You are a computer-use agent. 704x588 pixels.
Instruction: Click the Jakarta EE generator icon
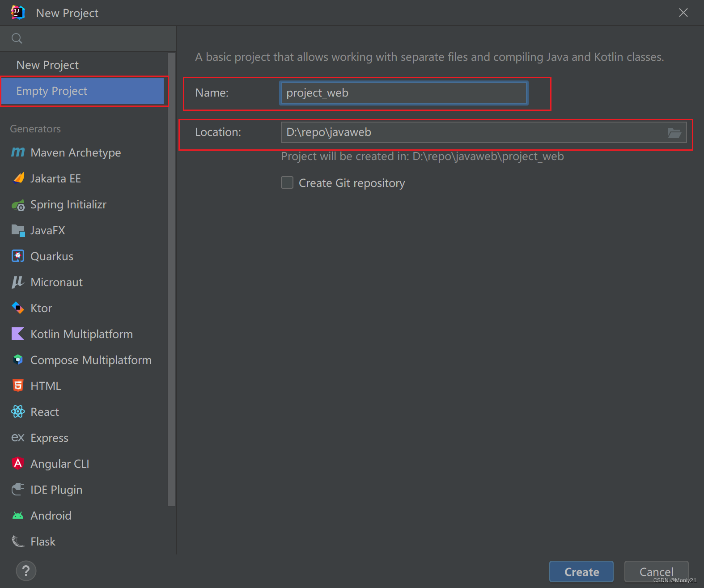pyautogui.click(x=18, y=178)
